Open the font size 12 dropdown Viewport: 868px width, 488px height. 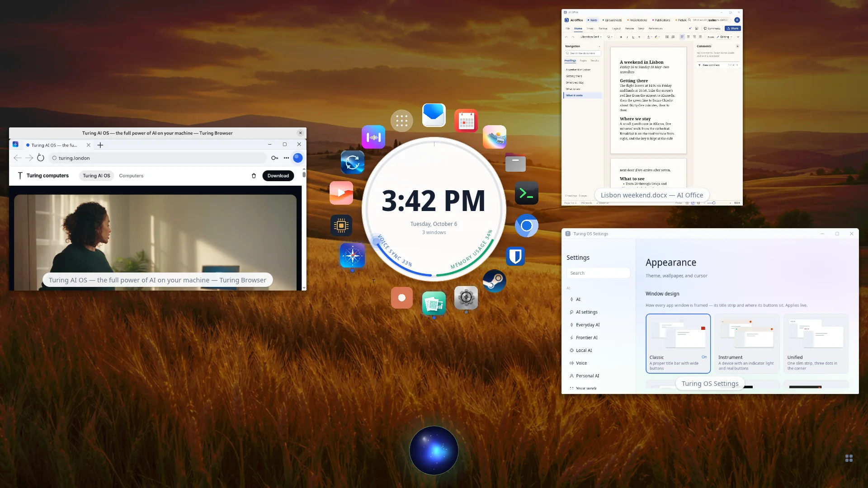(609, 37)
